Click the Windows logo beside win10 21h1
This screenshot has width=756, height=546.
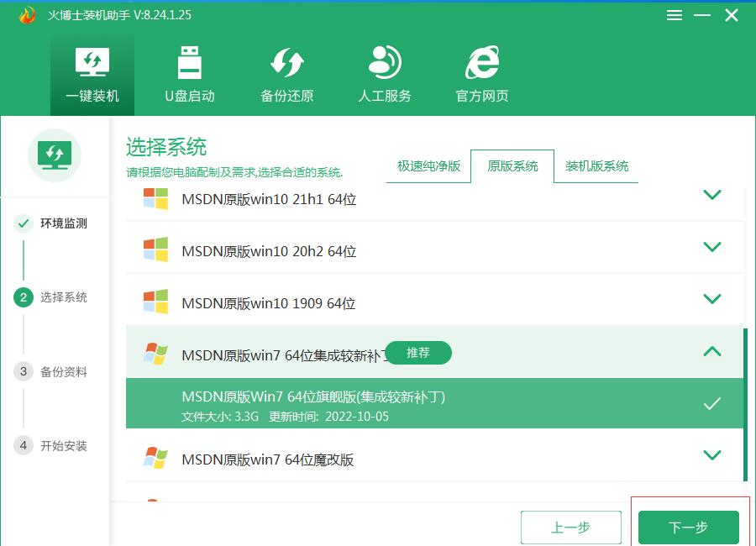[155, 199]
